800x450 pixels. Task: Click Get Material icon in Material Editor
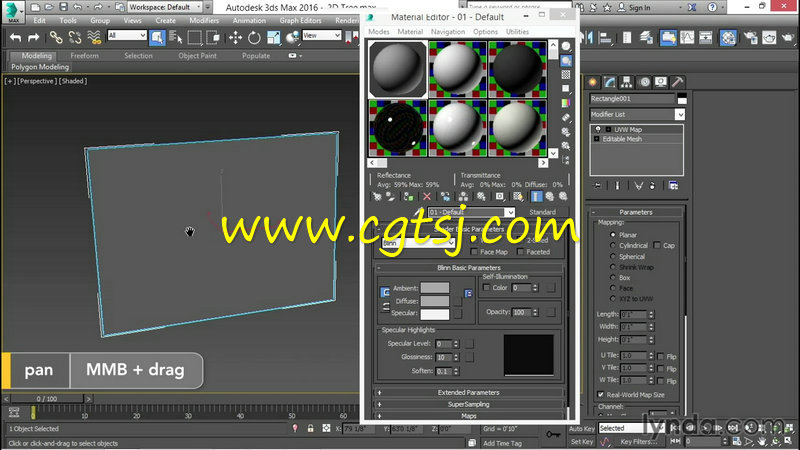(377, 196)
